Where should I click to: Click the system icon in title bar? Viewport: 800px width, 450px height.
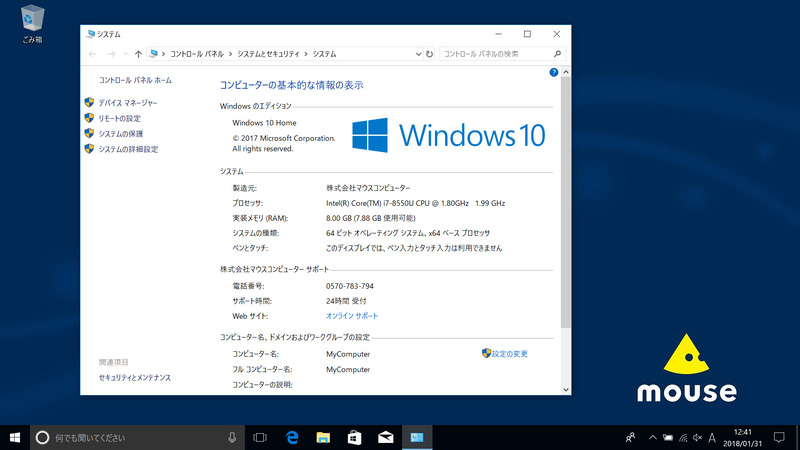[x=90, y=34]
